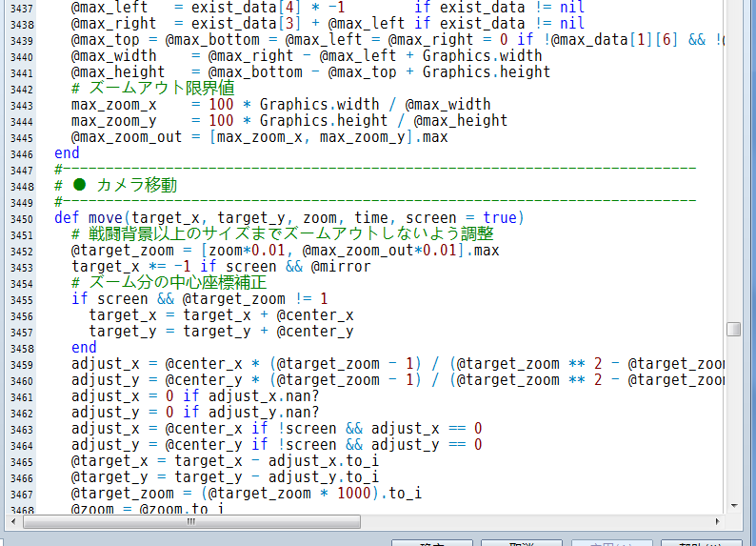This screenshot has width=756, height=546.
Task: Click line number 3458 in the gutter
Action: (x=22, y=349)
